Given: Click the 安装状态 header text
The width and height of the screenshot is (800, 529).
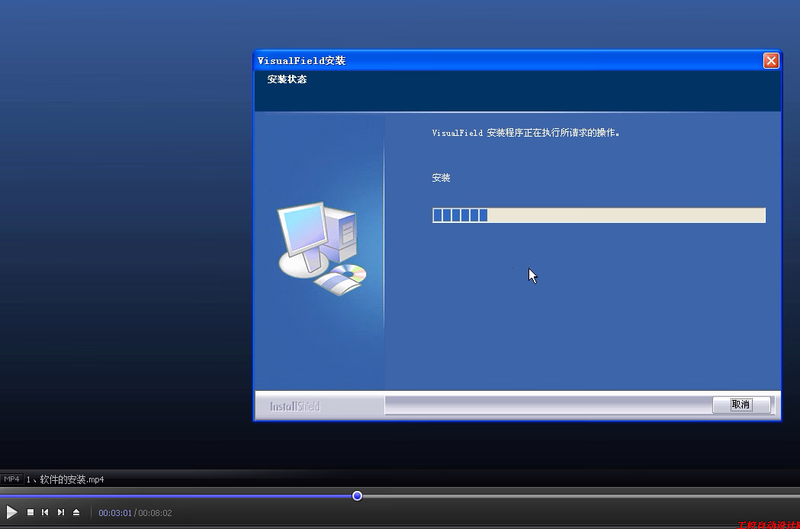Looking at the screenshot, I should [287, 79].
